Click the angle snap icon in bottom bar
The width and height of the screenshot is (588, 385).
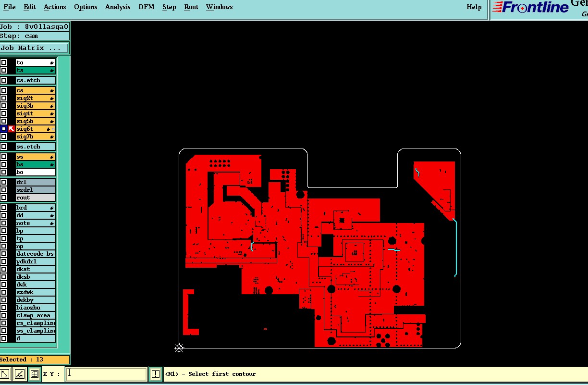click(x=19, y=373)
